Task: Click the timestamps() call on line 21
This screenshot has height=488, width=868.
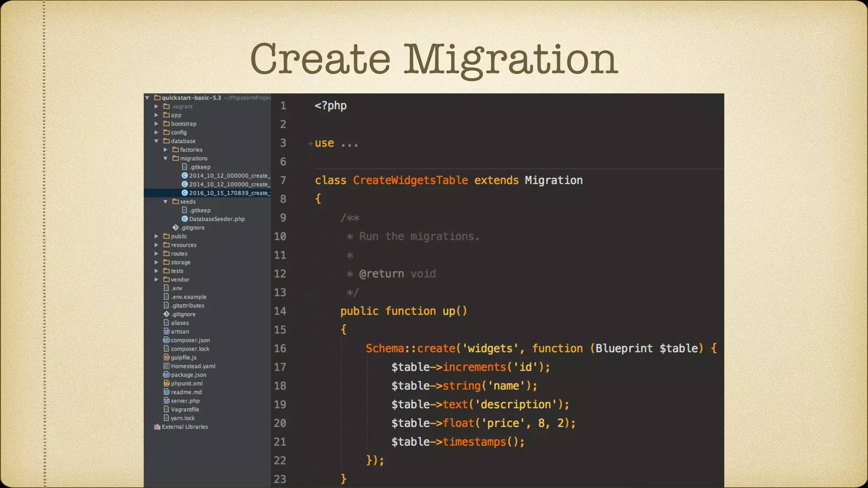Action: coord(480,442)
